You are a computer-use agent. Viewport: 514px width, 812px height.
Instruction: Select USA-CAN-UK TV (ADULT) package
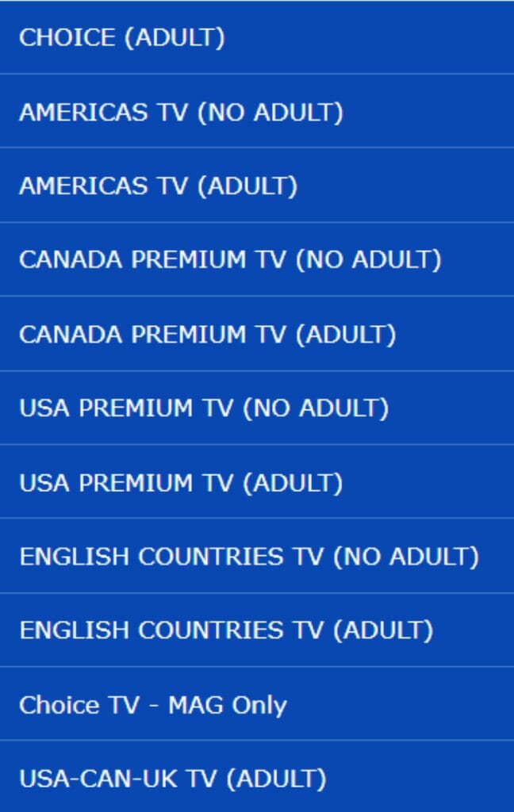[257, 777]
